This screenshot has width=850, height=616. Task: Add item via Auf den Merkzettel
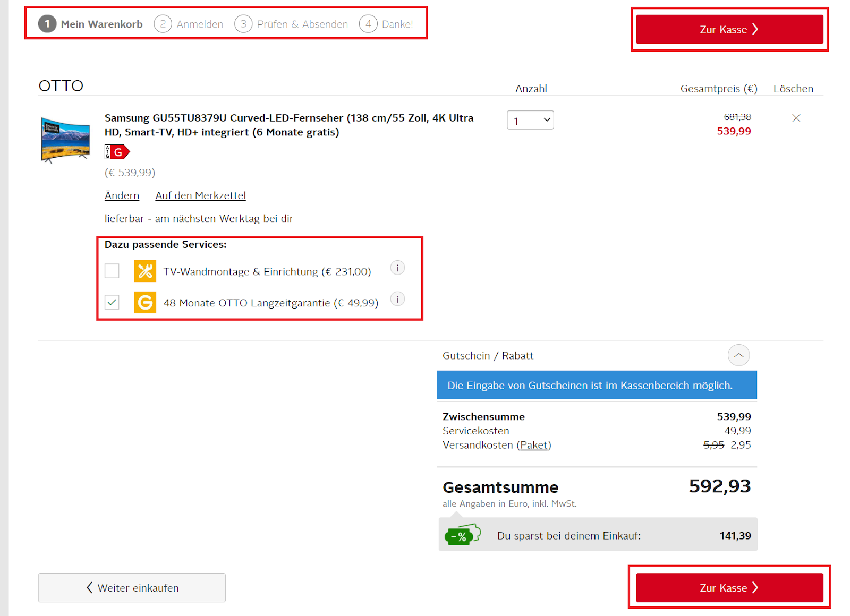[x=200, y=195]
